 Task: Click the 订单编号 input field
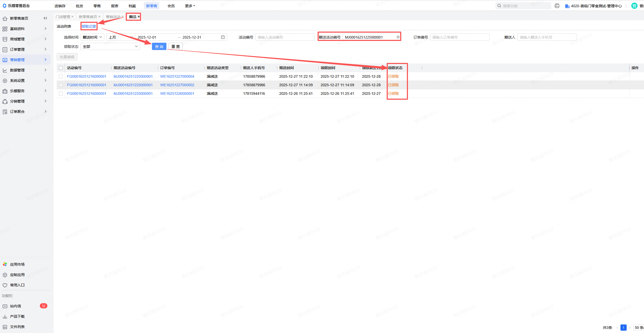click(459, 37)
